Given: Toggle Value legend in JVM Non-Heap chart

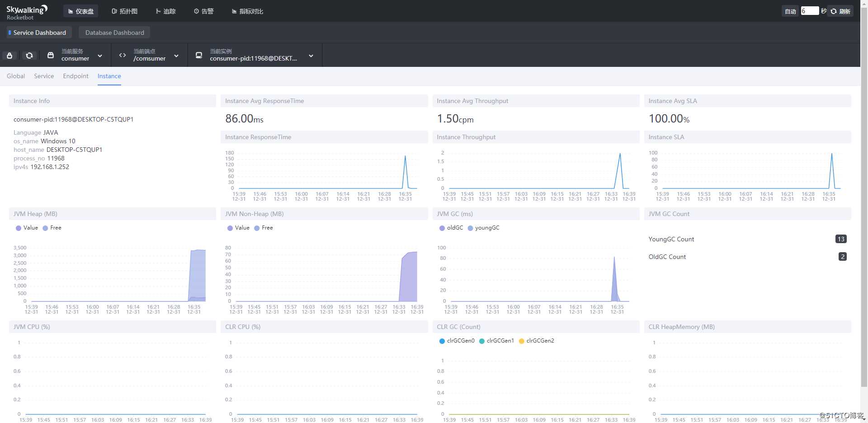Looking at the screenshot, I should [x=238, y=228].
